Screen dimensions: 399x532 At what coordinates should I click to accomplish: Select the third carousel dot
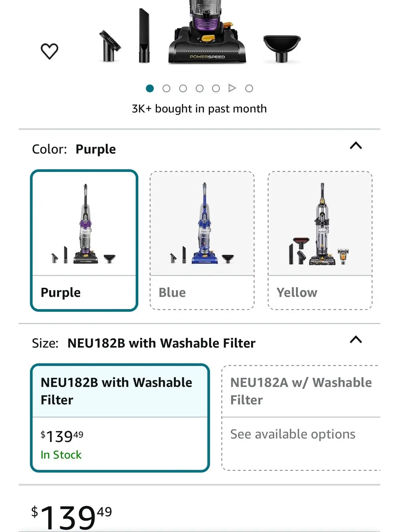tap(183, 88)
